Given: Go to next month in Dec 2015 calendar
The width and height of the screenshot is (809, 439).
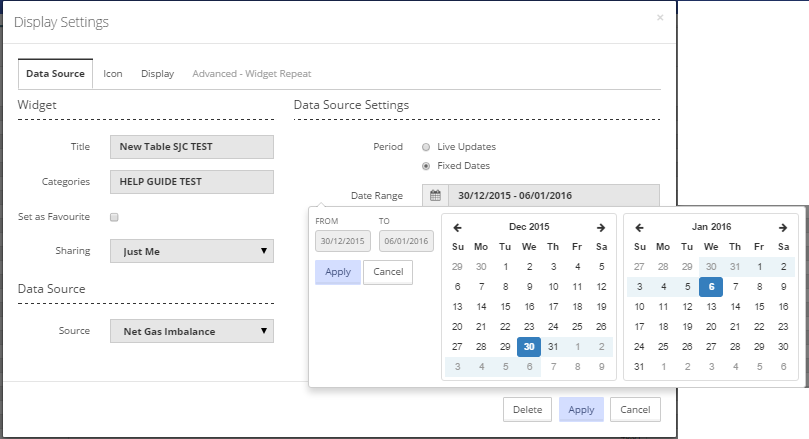Looking at the screenshot, I should coord(601,227).
